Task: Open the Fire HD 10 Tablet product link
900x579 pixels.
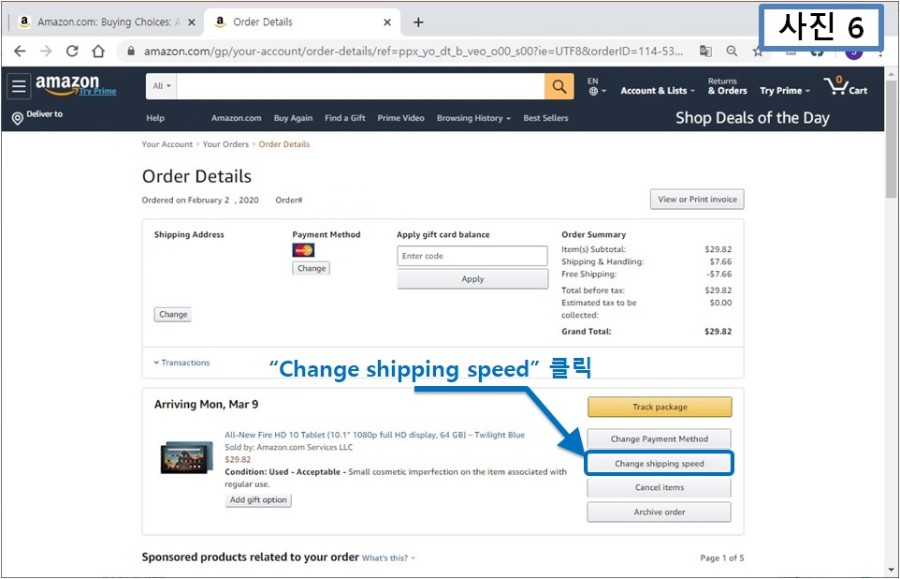Action: point(374,435)
